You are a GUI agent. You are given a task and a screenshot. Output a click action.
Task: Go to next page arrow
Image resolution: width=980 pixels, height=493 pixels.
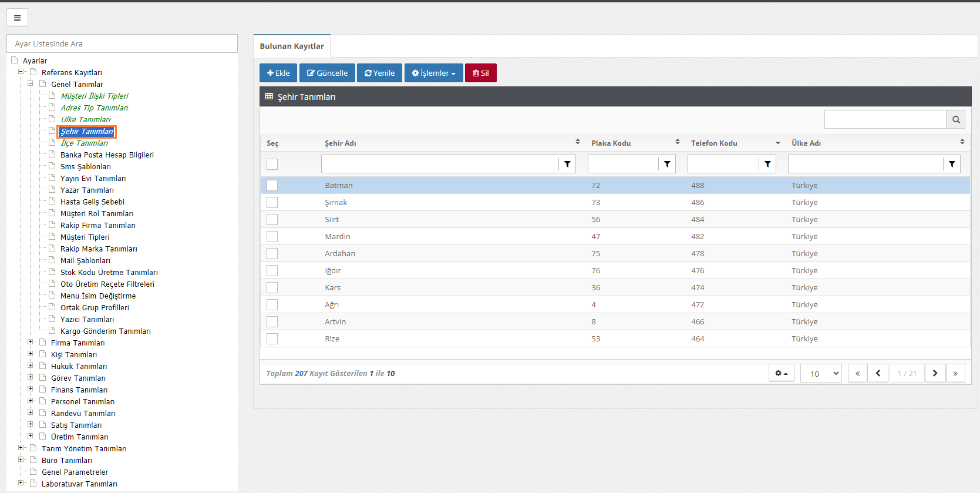(935, 373)
